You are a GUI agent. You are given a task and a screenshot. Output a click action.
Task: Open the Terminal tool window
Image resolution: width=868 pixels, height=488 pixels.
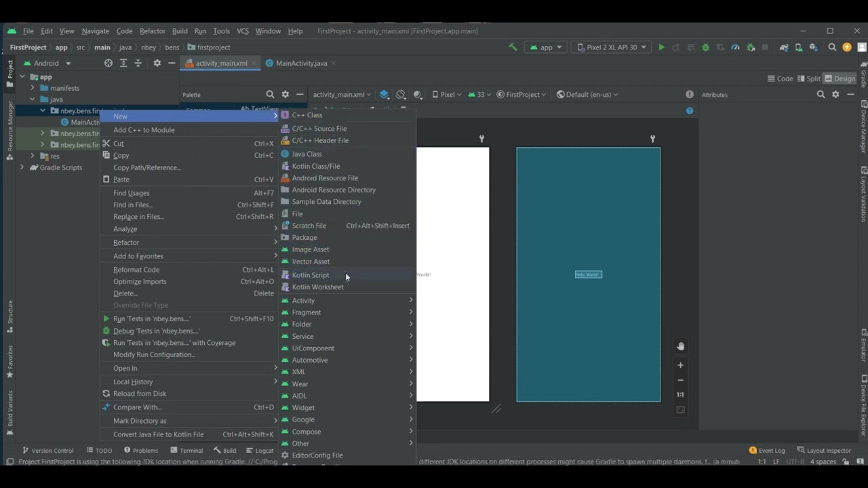pos(186,451)
